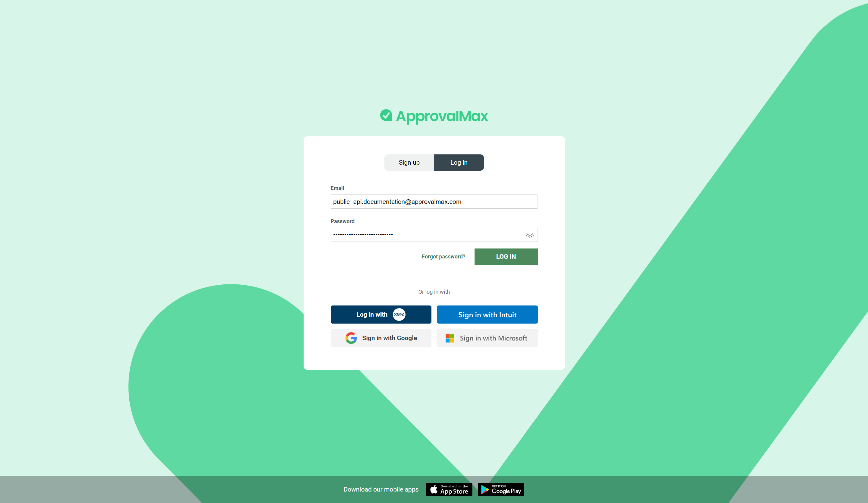Click Log in with Xero button

pyautogui.click(x=381, y=314)
